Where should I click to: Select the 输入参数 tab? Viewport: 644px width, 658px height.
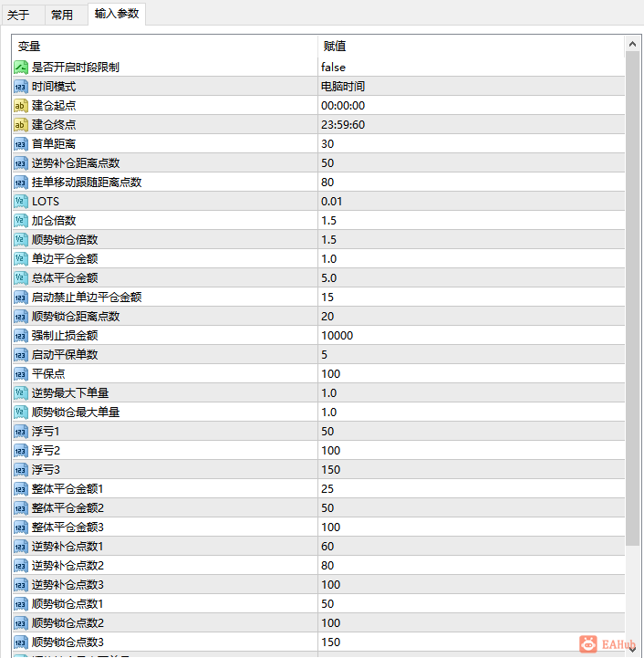[x=117, y=14]
